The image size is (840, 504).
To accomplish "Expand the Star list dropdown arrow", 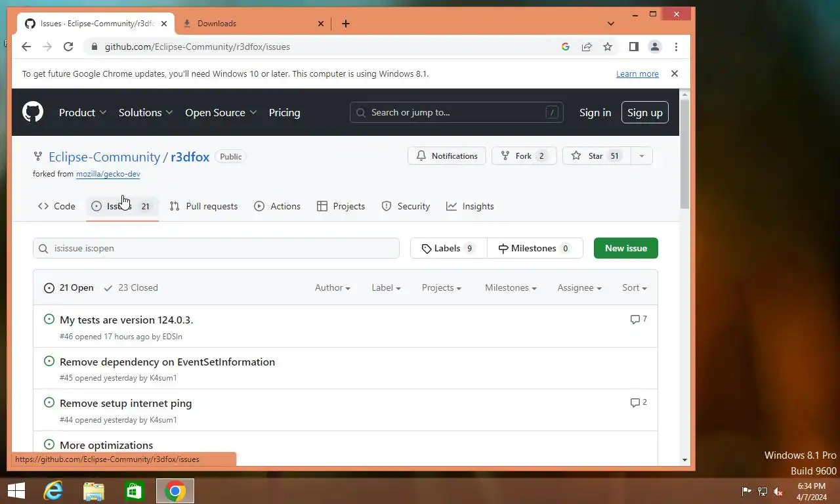I will (641, 156).
